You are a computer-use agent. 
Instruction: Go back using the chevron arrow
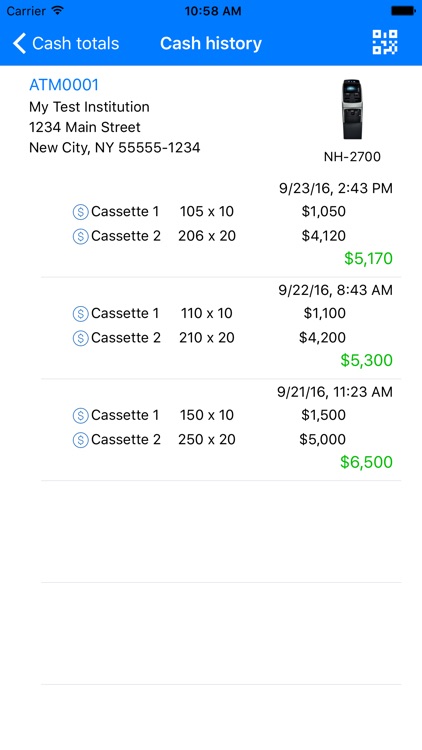[19, 43]
